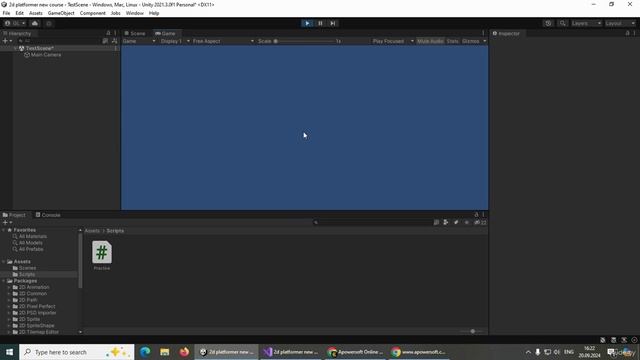The image size is (640, 360).
Task: Toggle the Inspector lock icon
Action: (x=627, y=33)
